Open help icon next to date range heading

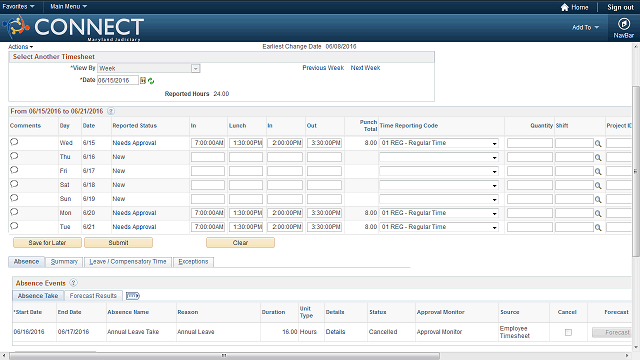pyautogui.click(x=111, y=111)
